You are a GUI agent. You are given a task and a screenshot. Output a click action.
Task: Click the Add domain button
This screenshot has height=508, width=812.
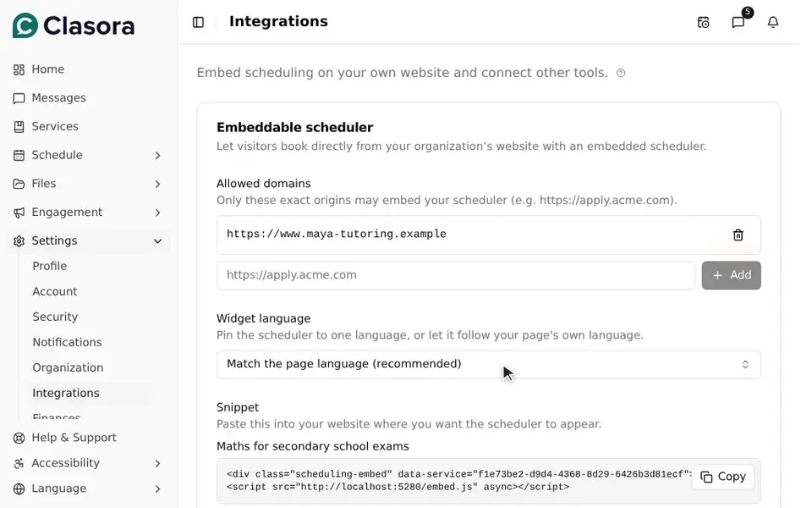[x=731, y=275]
